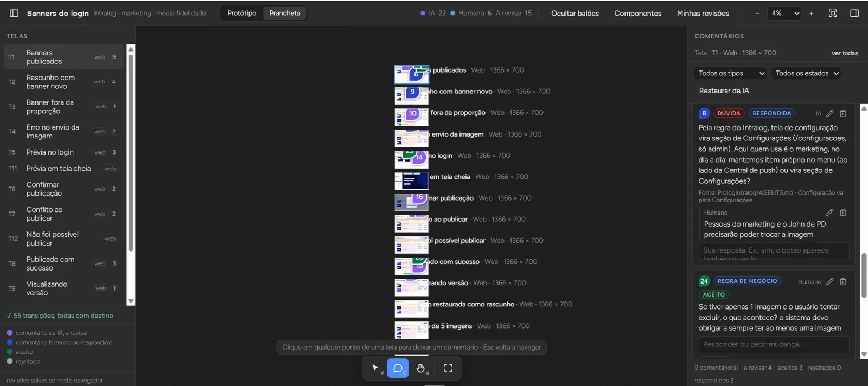Switch to the Prancheta tab
Screen dimensions: 868x386
[285, 13]
